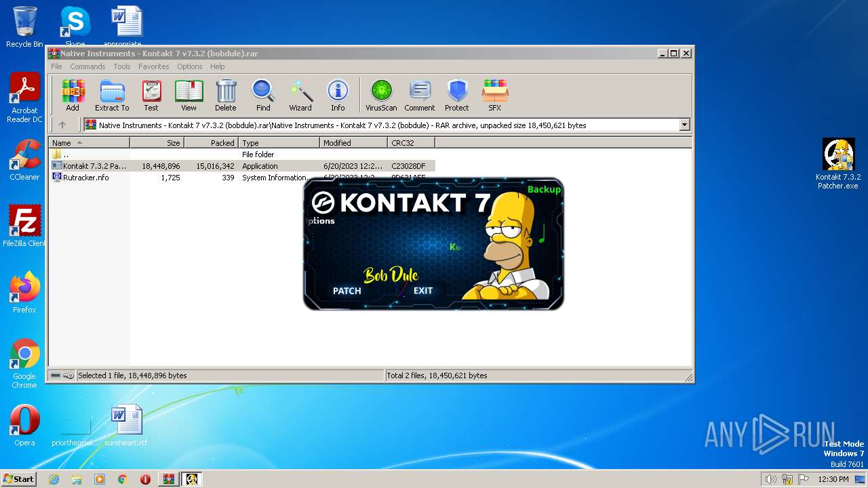Open the Tools menu

coord(122,66)
